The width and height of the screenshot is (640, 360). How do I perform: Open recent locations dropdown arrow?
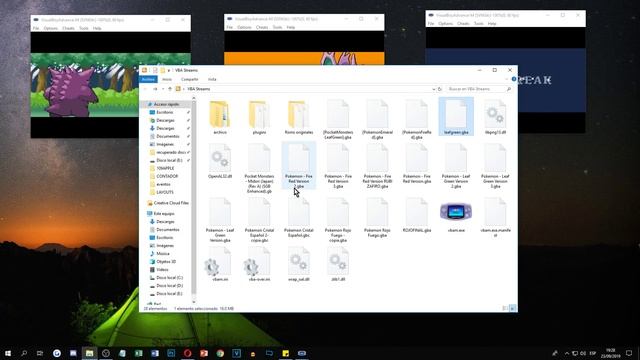coord(163,89)
